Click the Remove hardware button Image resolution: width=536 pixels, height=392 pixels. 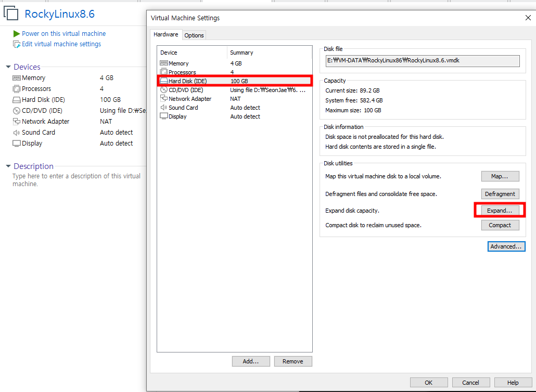[x=293, y=361]
